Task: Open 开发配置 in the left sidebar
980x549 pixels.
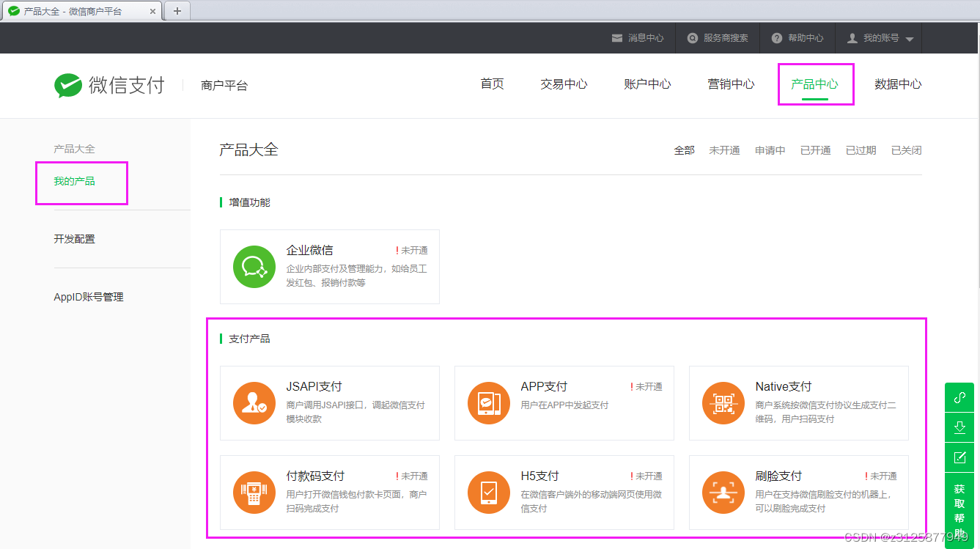Action: tap(74, 239)
